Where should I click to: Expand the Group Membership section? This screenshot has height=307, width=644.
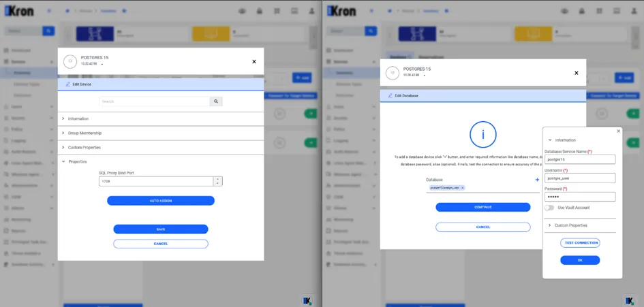point(161,133)
